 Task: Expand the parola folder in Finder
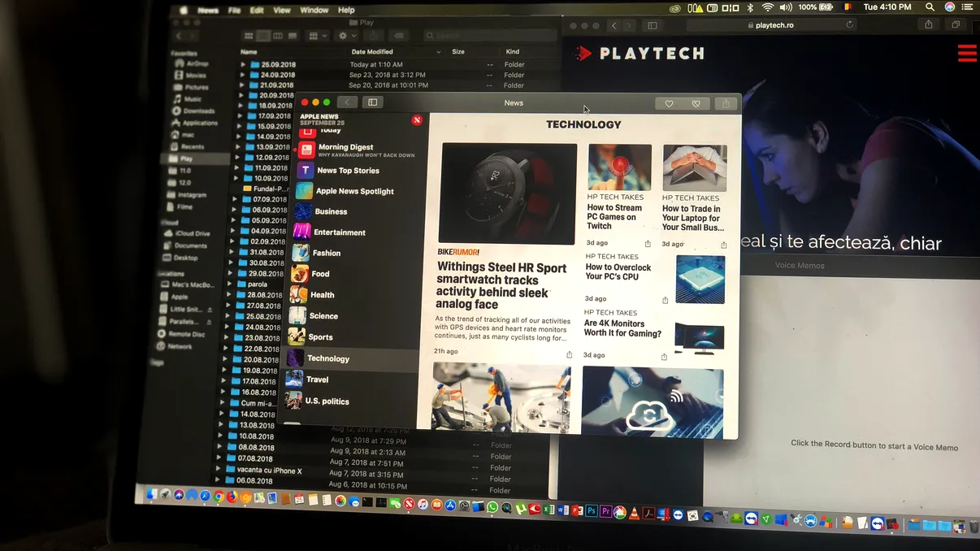(x=229, y=284)
